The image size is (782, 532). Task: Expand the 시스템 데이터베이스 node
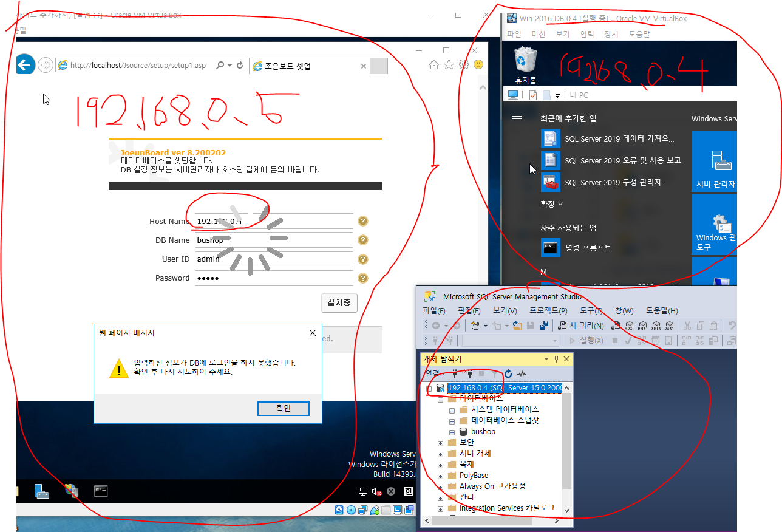452,410
